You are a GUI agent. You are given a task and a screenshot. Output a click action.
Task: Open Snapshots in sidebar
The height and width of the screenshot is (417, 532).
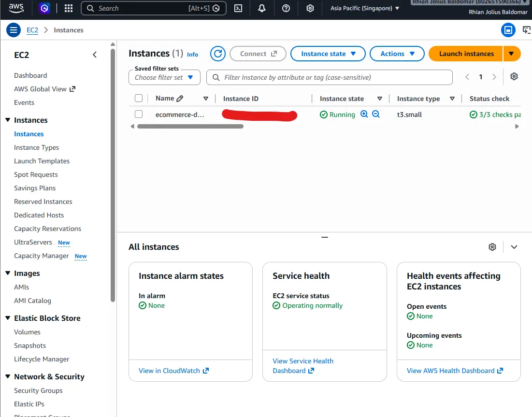coord(30,346)
